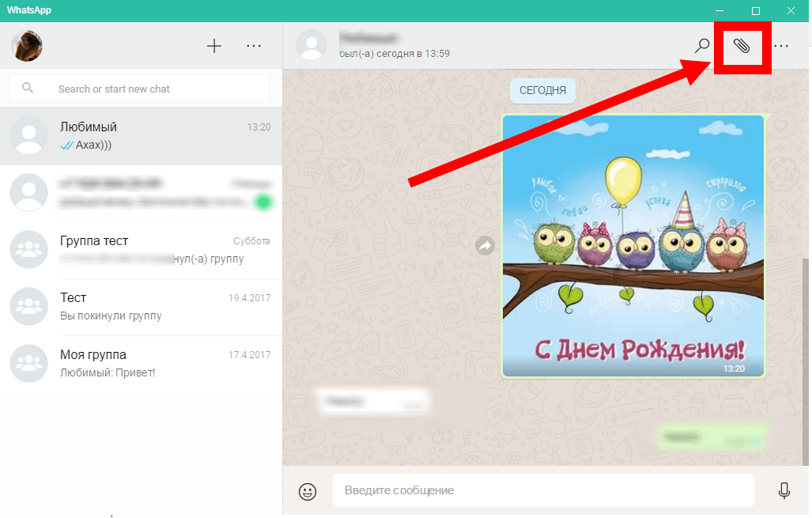Click the Моя группа group avatar

[29, 363]
